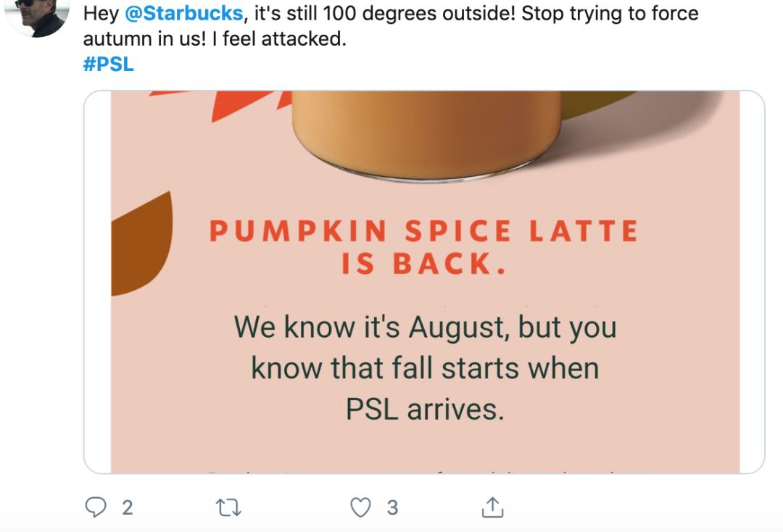Image resolution: width=783 pixels, height=532 pixels.
Task: Click the like count showing 3
Action: click(x=392, y=507)
